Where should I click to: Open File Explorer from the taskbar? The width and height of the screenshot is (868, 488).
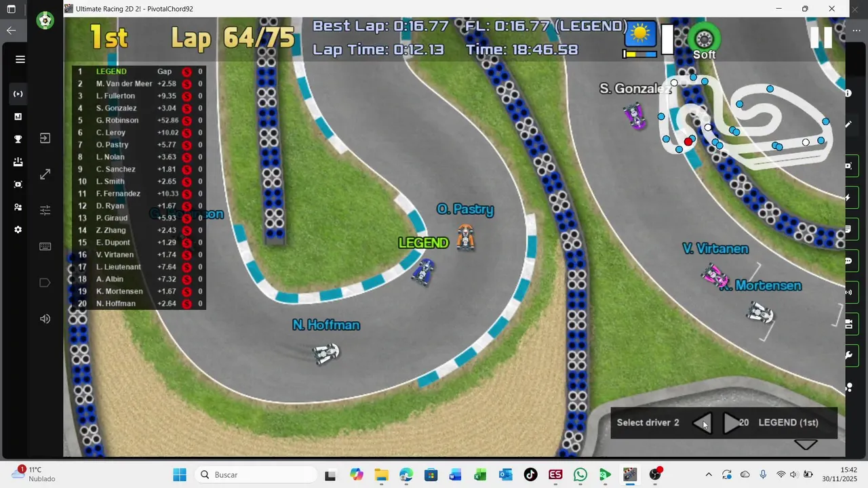click(381, 474)
